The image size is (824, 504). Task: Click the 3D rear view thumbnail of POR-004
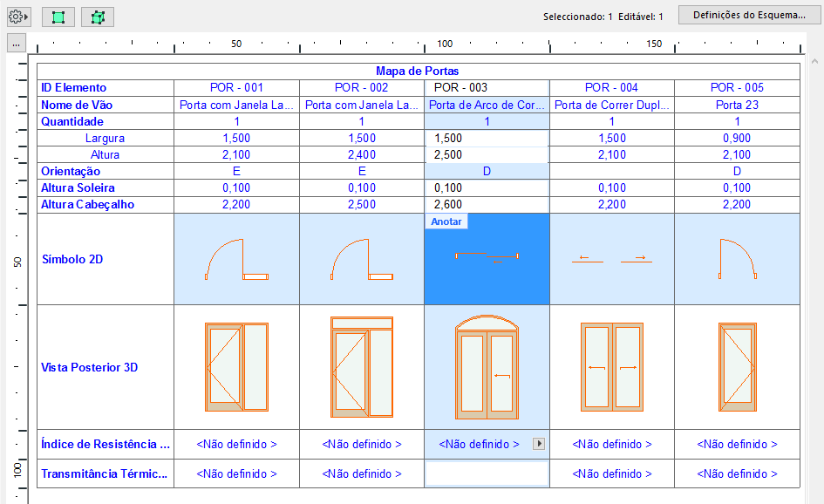coord(611,366)
